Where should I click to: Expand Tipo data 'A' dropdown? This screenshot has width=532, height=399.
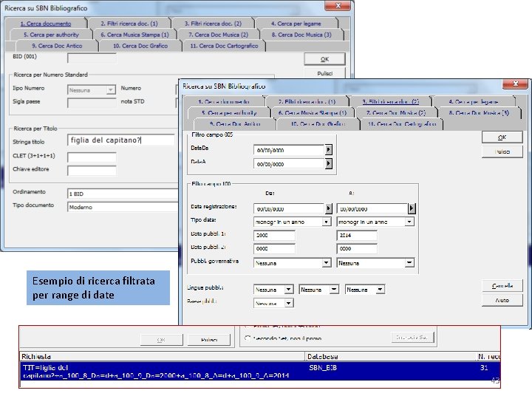[409, 222]
